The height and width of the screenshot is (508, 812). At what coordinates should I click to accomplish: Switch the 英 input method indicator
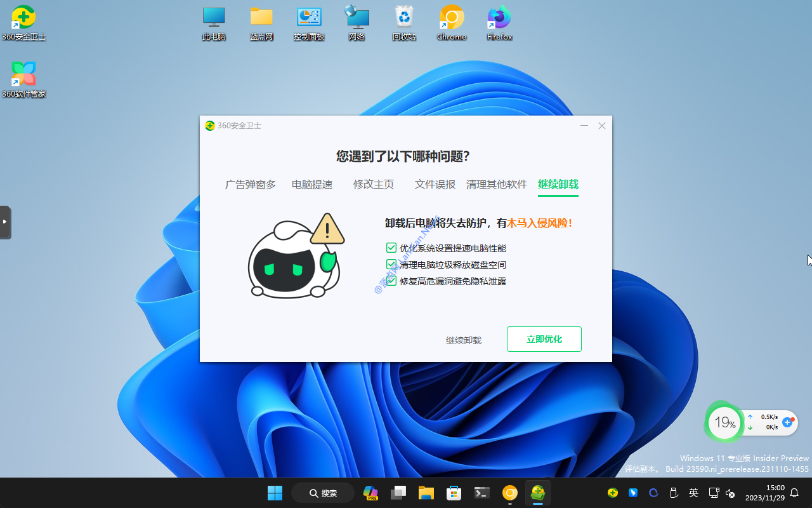[694, 493]
